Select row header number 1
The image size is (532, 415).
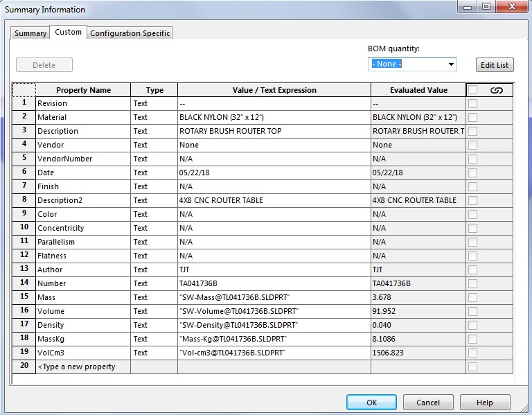[x=24, y=103]
